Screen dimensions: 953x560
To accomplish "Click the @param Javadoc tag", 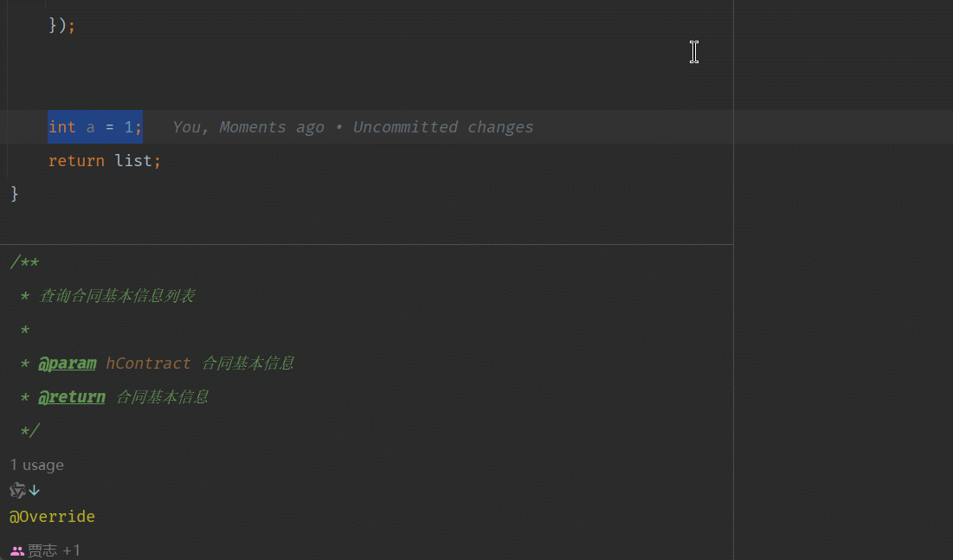I will pos(67,364).
